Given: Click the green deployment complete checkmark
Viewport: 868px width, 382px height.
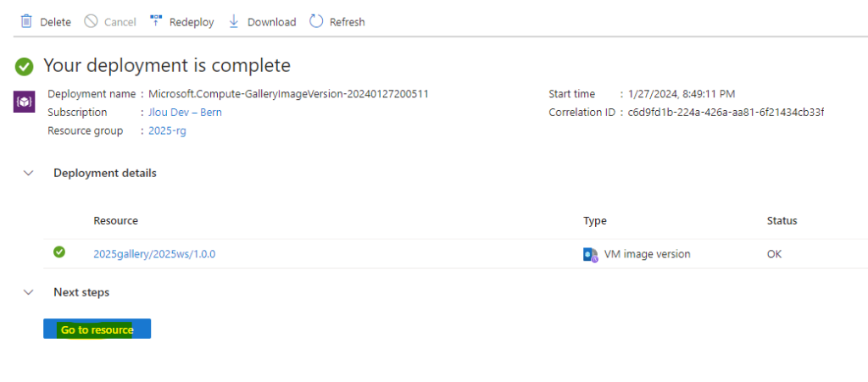Looking at the screenshot, I should click(24, 67).
